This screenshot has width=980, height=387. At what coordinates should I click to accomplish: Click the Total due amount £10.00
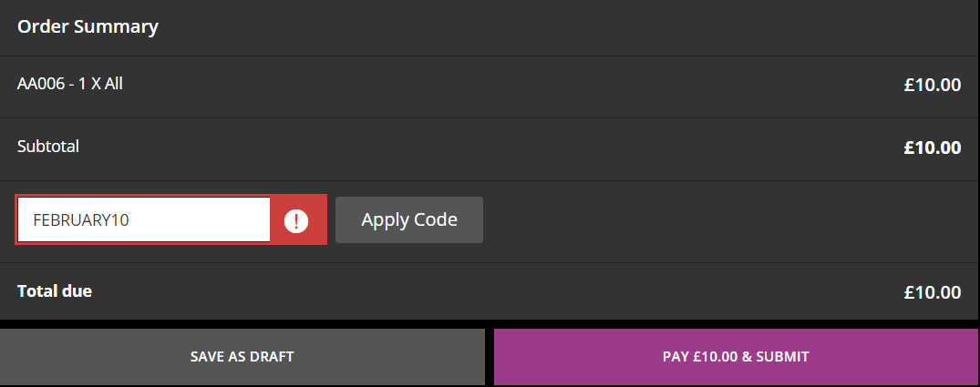pyautogui.click(x=932, y=292)
